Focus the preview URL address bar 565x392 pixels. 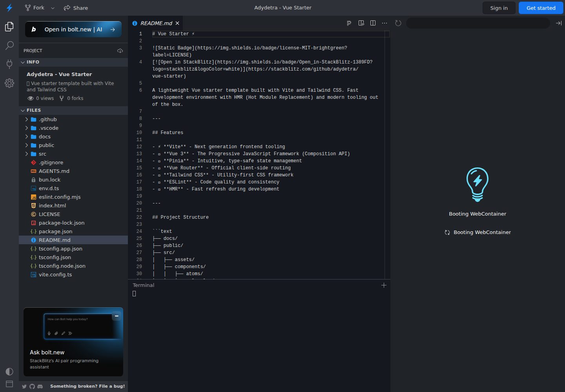(478, 23)
